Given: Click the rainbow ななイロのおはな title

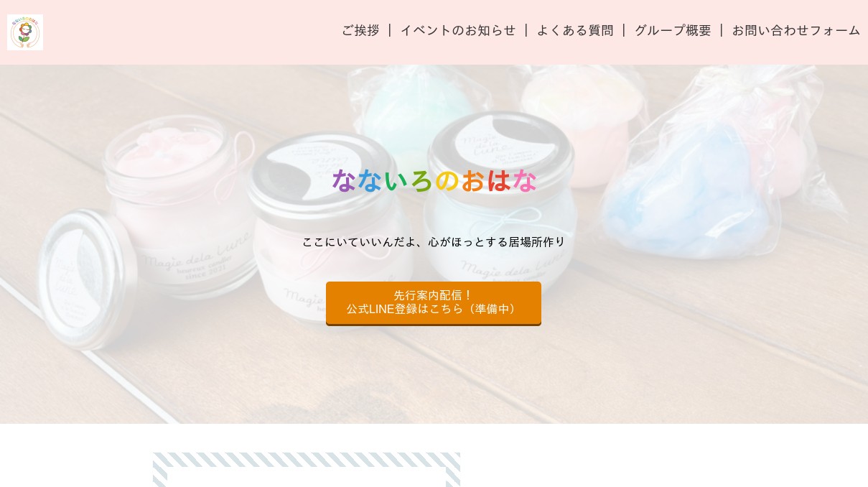Looking at the screenshot, I should [x=434, y=181].
